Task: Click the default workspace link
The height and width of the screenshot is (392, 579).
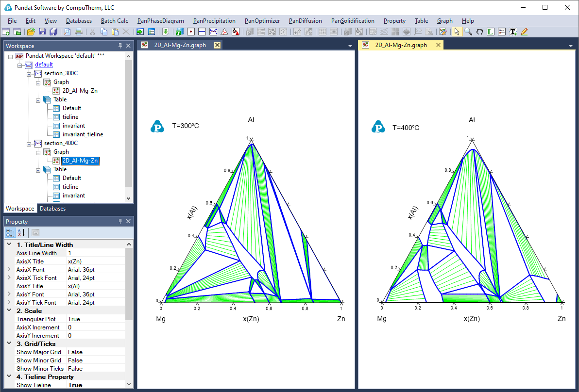Action: [x=44, y=65]
